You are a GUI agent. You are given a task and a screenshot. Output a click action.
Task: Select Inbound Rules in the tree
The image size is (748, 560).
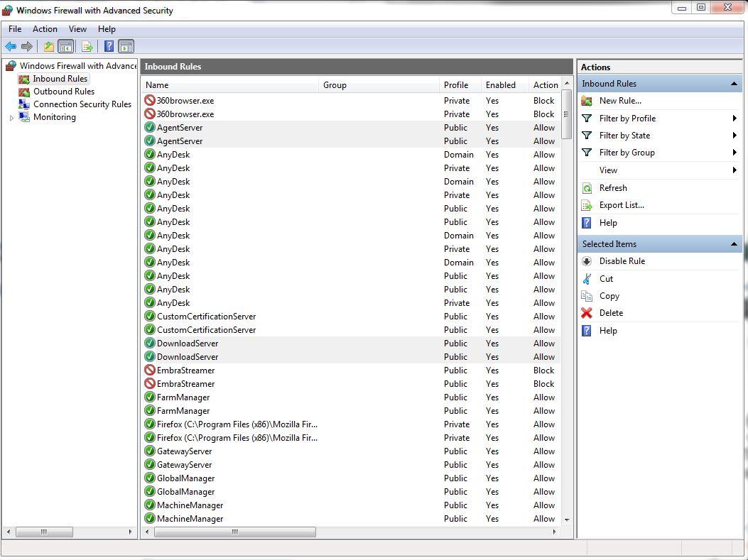point(60,79)
